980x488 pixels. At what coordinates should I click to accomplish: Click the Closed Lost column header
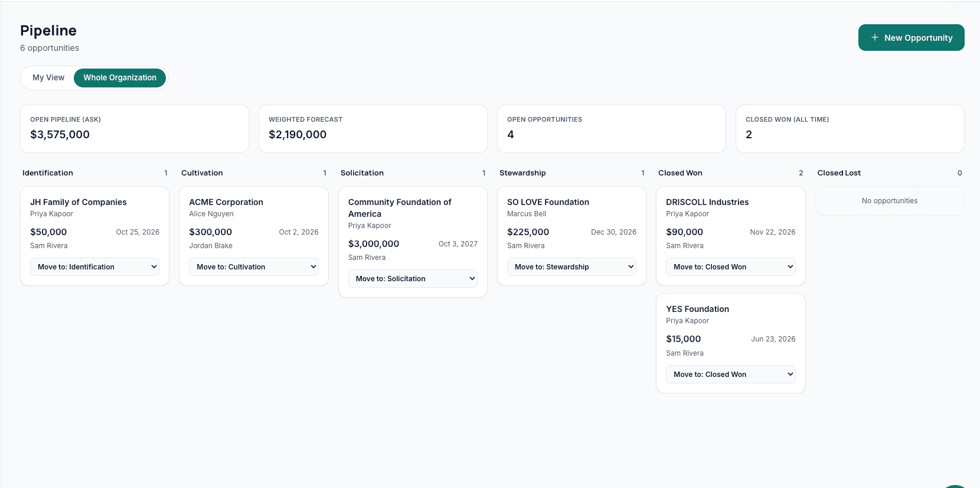839,173
